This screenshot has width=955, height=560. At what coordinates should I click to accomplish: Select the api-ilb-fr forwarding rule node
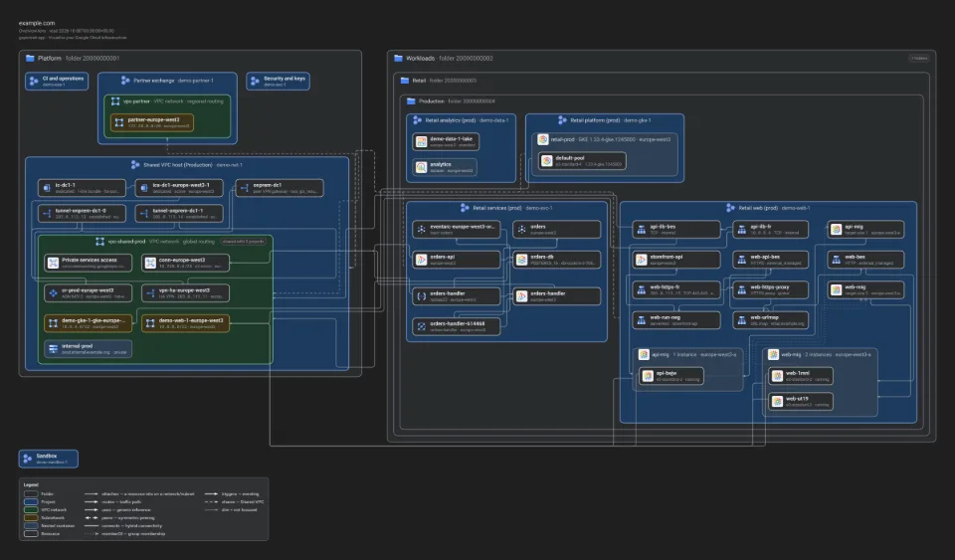click(x=771, y=230)
